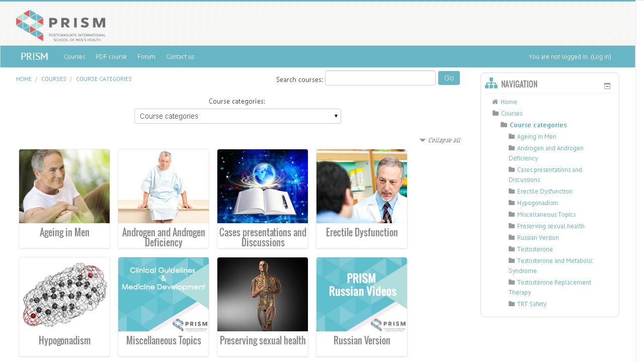This screenshot has height=362, width=644.
Task: Click folder icon beside Hypogonadism in navigation
Action: 512,203
